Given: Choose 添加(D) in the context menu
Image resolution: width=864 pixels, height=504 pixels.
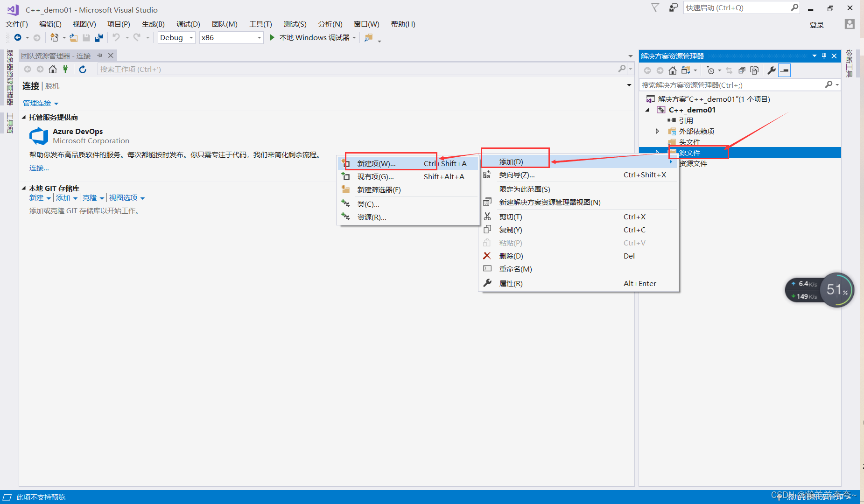Looking at the screenshot, I should click(579, 161).
